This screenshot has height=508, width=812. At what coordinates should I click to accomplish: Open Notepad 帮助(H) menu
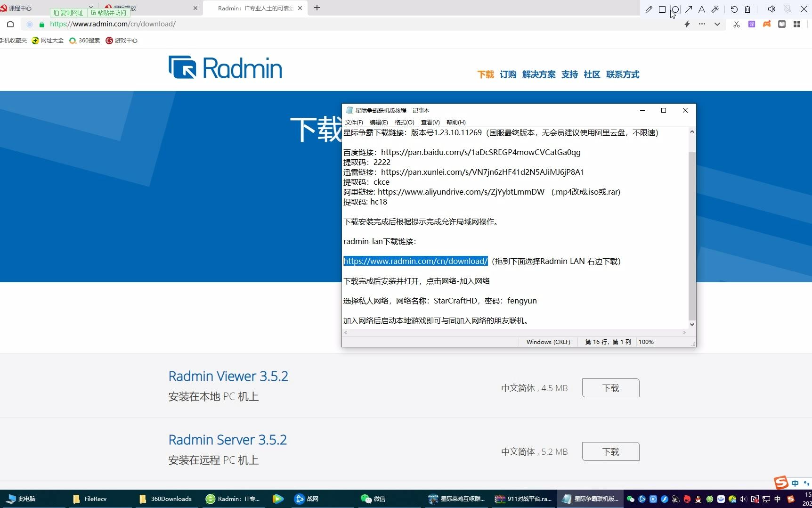[456, 123]
